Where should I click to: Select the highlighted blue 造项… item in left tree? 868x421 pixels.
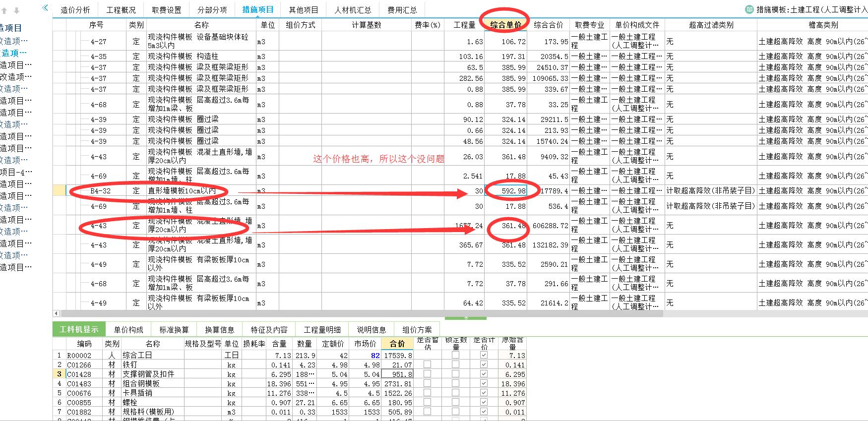pyautogui.click(x=13, y=53)
